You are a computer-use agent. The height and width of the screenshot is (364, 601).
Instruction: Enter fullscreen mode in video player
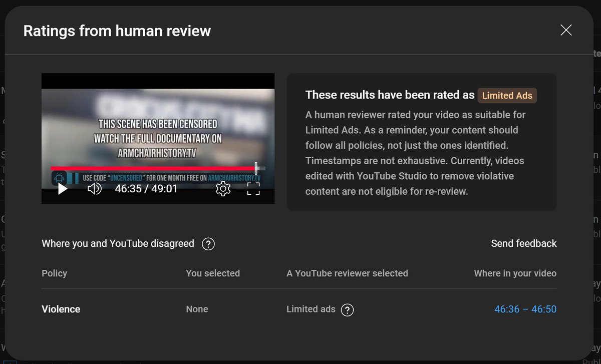coord(253,189)
